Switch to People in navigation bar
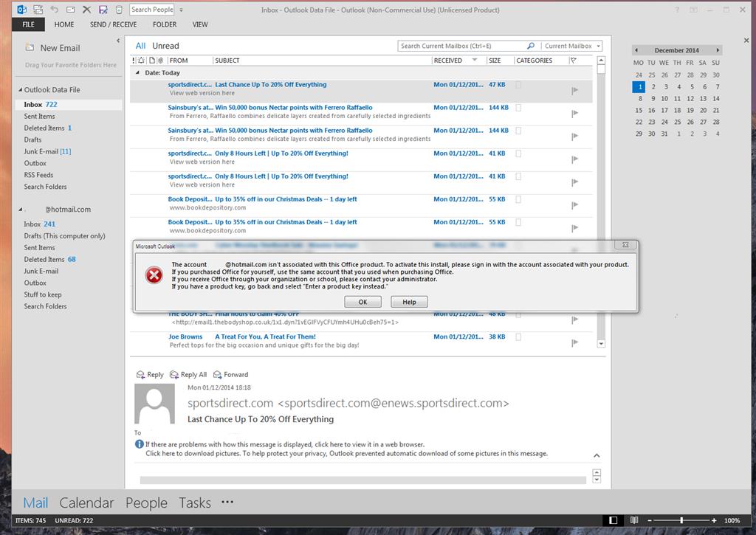The width and height of the screenshot is (756, 535). (146, 503)
